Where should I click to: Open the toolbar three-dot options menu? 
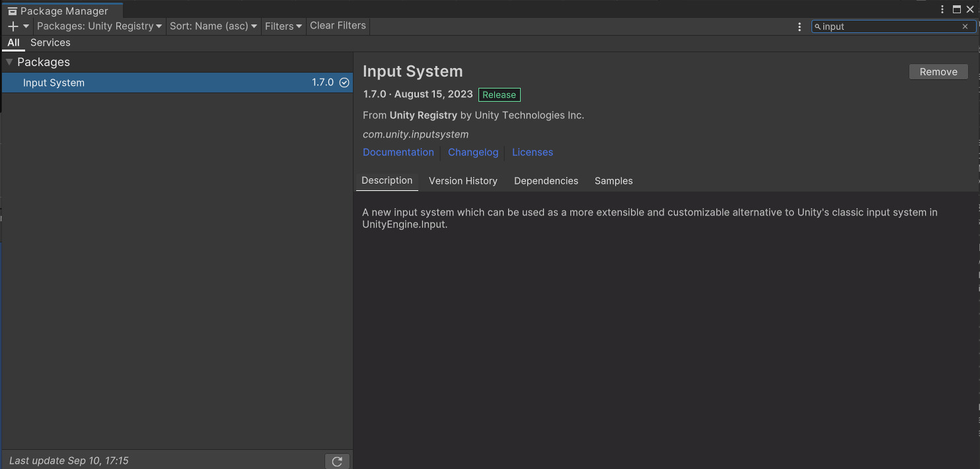(800, 27)
